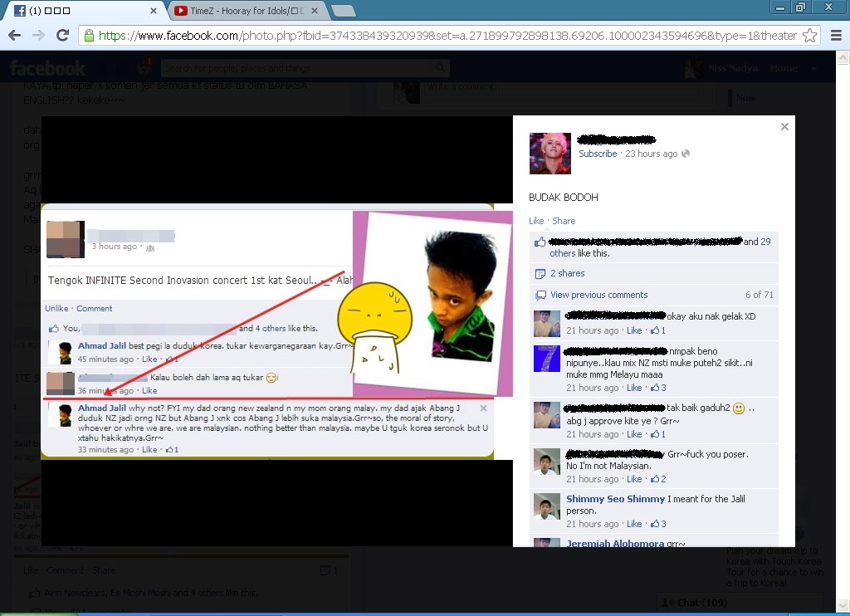Screen dimensions: 850x616
Task: Like the 'fuck you poser' comment
Action: (x=634, y=479)
